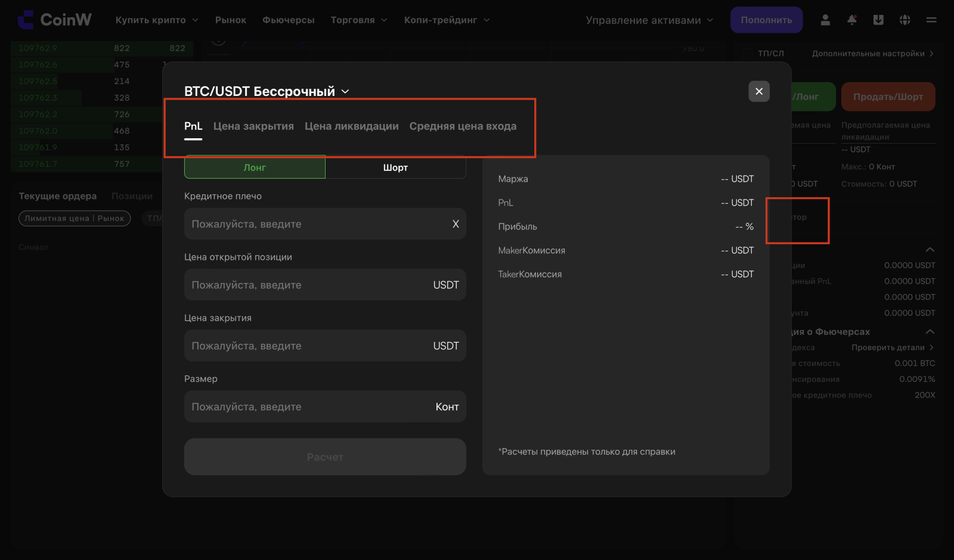The width and height of the screenshot is (954, 560).
Task: Open the language globe icon
Action: tap(905, 20)
